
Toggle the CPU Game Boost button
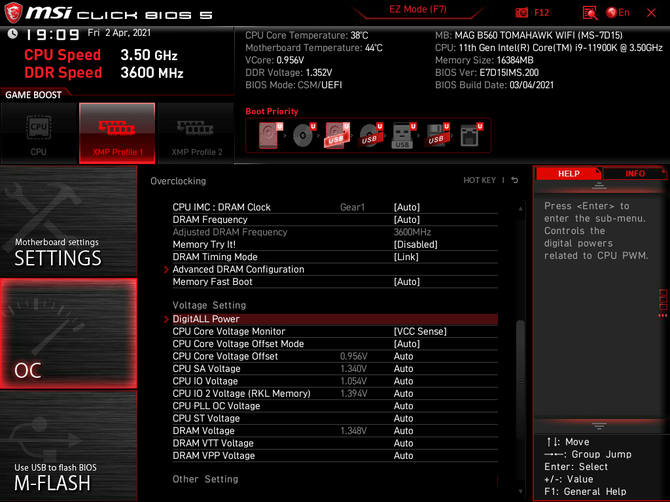pos(39,133)
